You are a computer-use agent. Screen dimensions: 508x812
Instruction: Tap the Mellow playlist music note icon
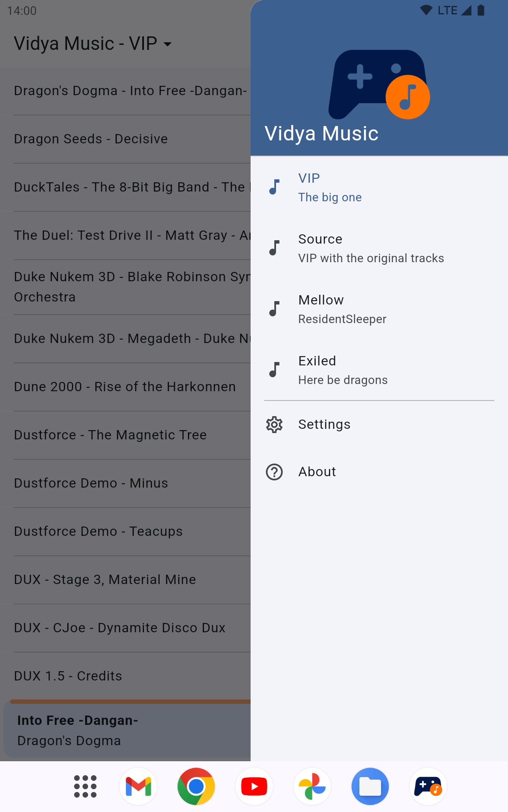pyautogui.click(x=274, y=309)
